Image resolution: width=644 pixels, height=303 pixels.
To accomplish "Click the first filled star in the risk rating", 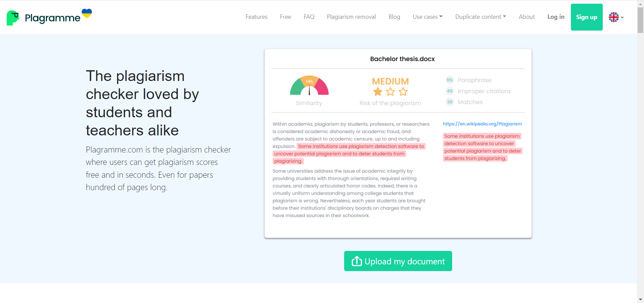I will click(378, 92).
